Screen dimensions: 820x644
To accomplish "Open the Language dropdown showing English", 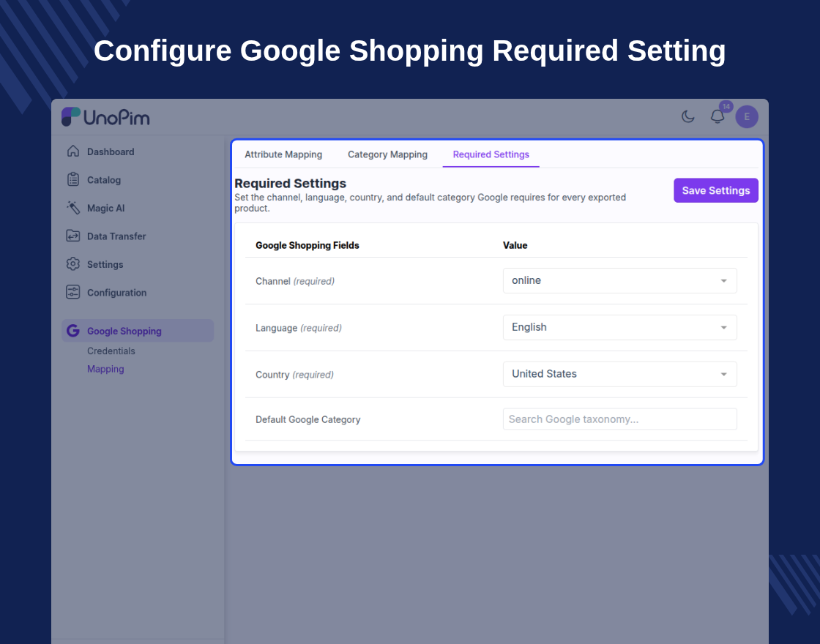I will tap(619, 327).
